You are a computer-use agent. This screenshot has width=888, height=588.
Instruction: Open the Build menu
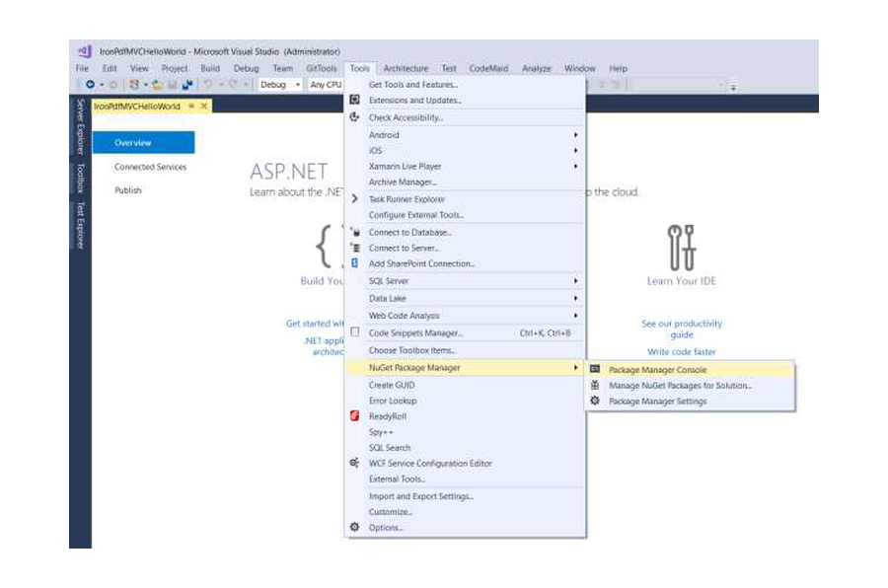[x=210, y=68]
